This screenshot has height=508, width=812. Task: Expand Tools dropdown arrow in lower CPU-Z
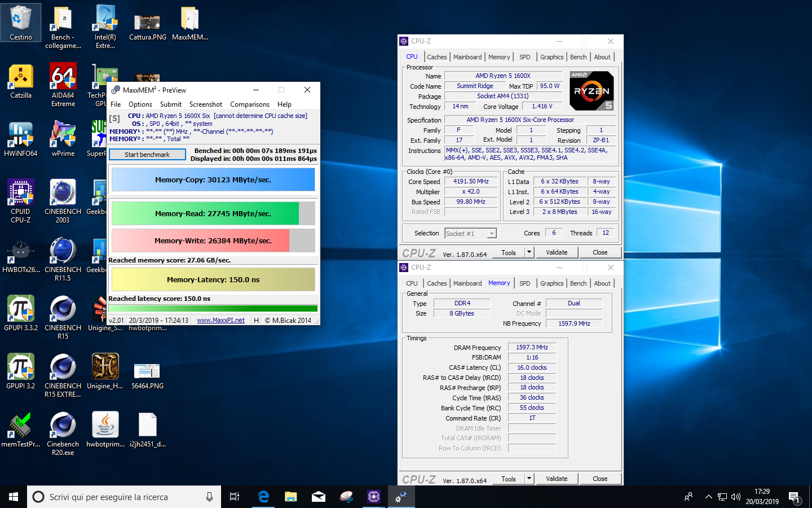529,479
